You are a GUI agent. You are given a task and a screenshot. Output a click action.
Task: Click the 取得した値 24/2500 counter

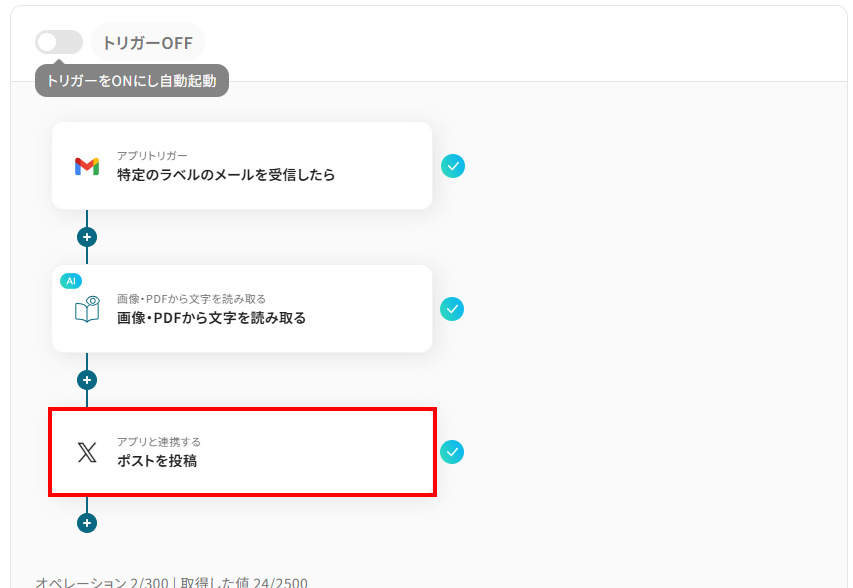(244, 583)
